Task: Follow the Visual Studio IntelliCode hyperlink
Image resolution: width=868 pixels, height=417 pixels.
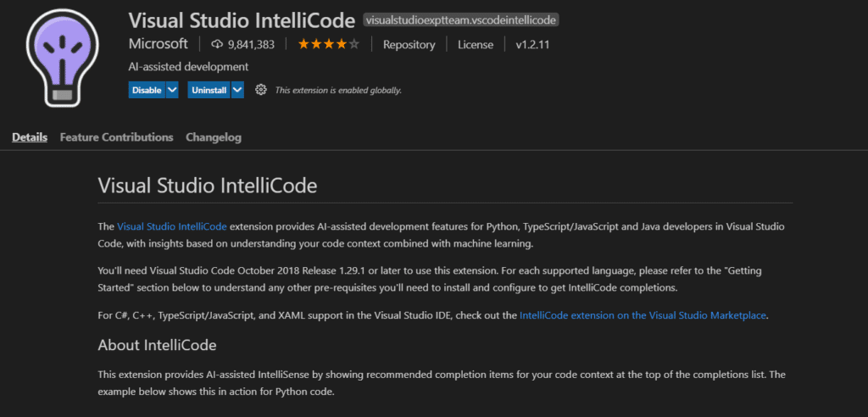Action: [x=172, y=226]
